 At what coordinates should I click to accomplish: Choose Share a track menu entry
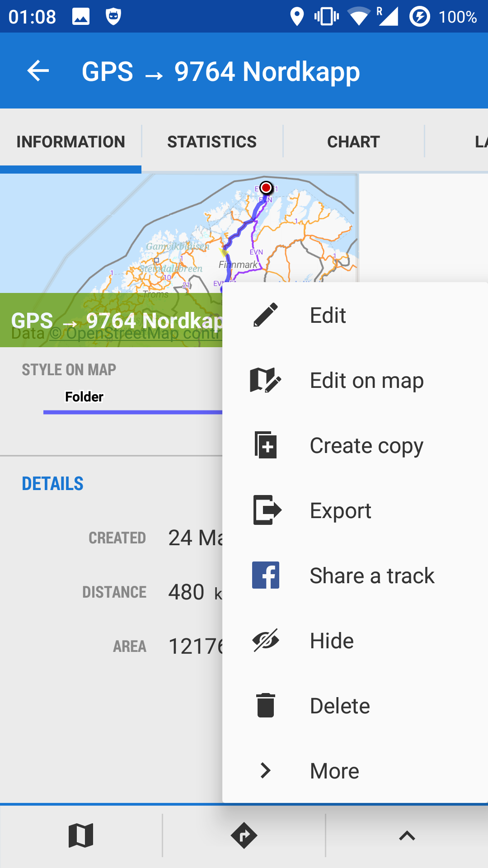pyautogui.click(x=372, y=576)
